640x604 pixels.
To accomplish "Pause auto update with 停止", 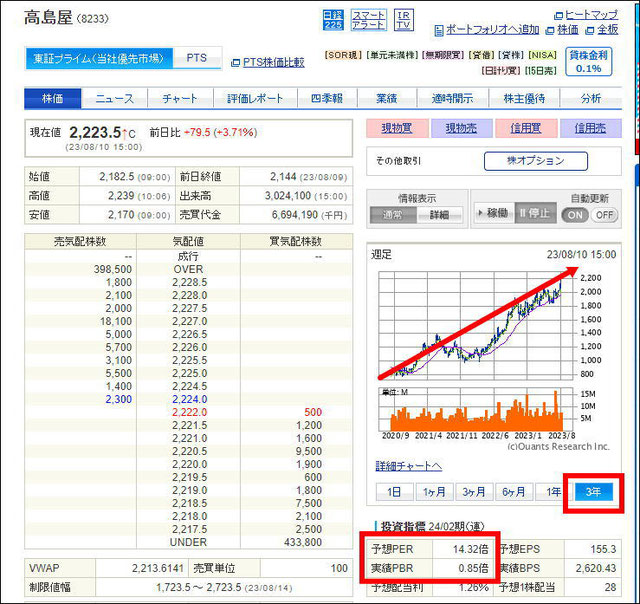I will (x=535, y=213).
